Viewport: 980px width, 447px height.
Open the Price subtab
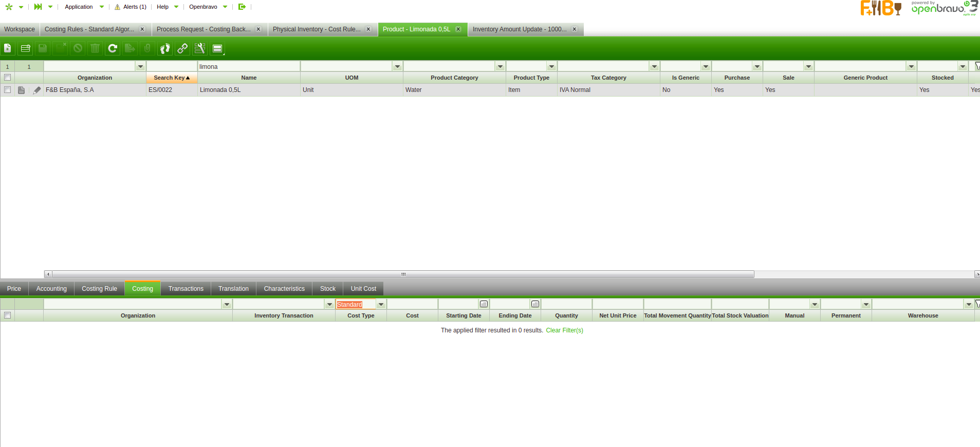point(14,289)
